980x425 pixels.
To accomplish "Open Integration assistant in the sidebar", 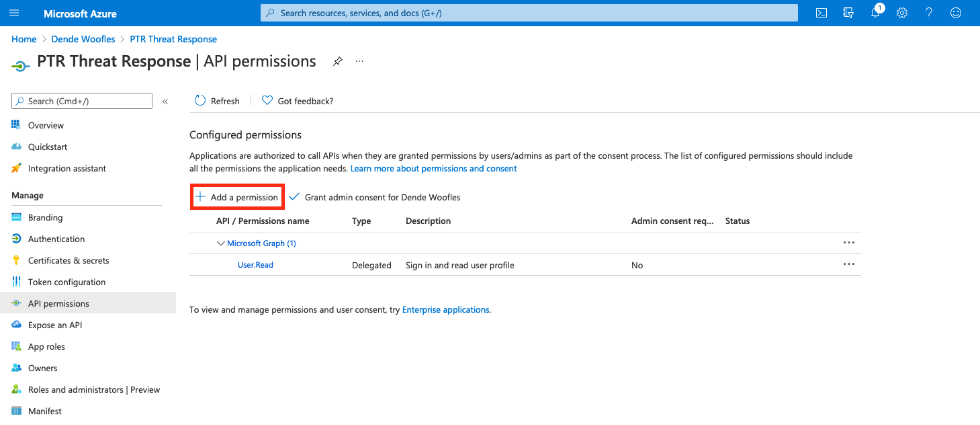I will [x=67, y=168].
